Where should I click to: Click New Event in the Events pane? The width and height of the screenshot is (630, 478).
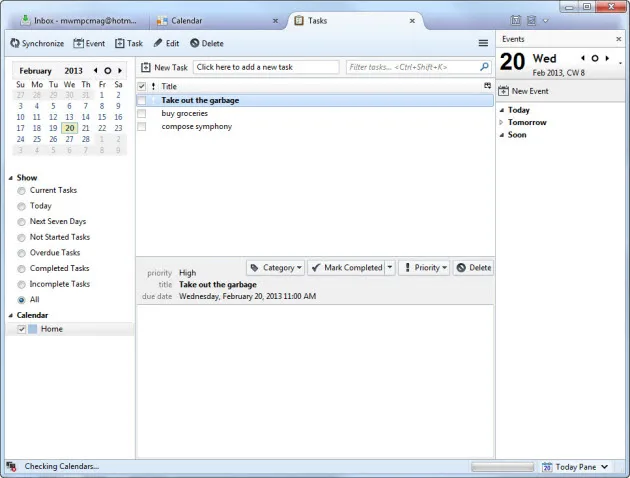[524, 91]
